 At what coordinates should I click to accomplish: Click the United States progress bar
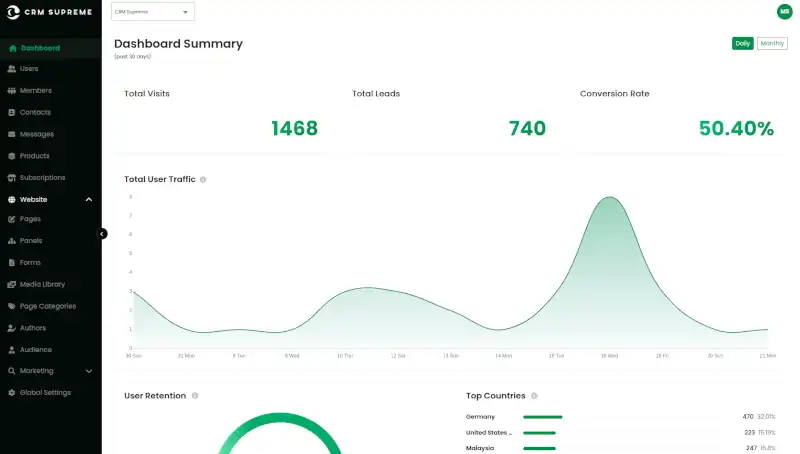(539, 433)
